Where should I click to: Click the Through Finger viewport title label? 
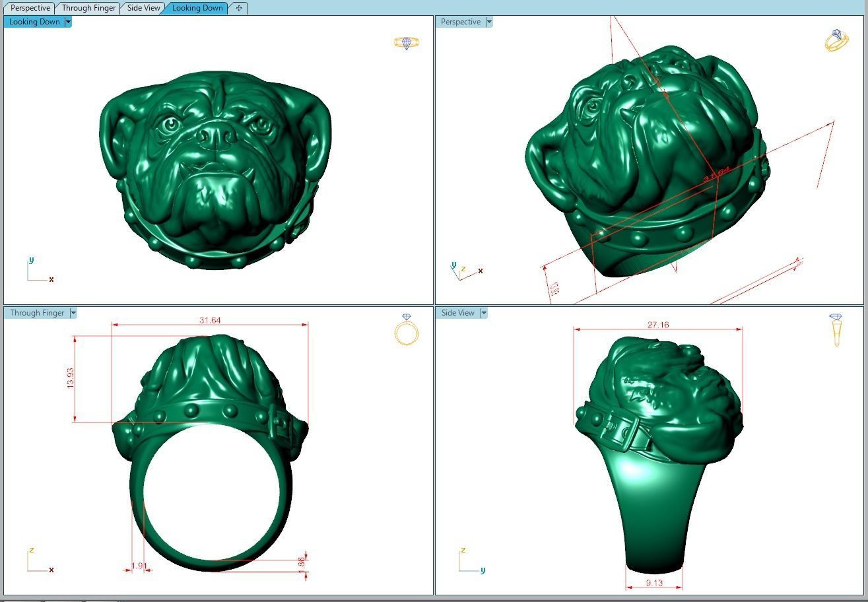tap(37, 313)
